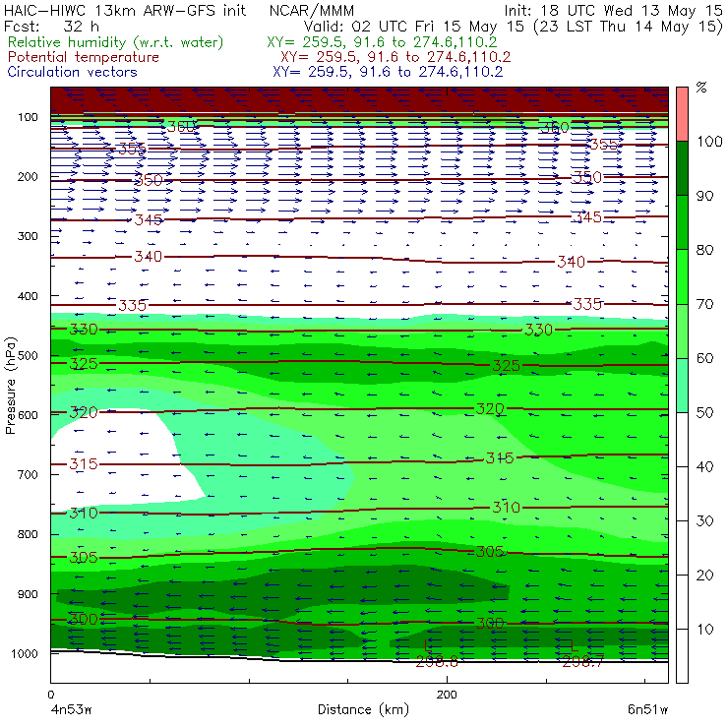Click the '50' colorbar scale label
This screenshot has height=728, width=728.
click(704, 413)
